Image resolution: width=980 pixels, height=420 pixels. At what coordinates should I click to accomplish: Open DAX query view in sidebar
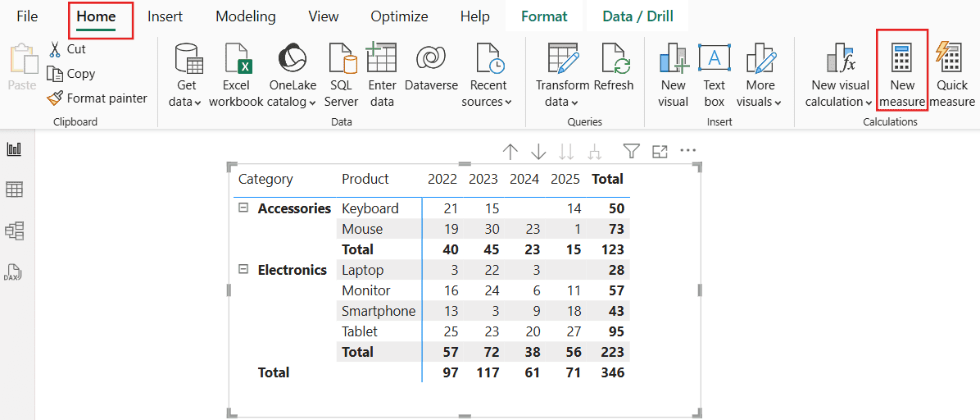[14, 273]
